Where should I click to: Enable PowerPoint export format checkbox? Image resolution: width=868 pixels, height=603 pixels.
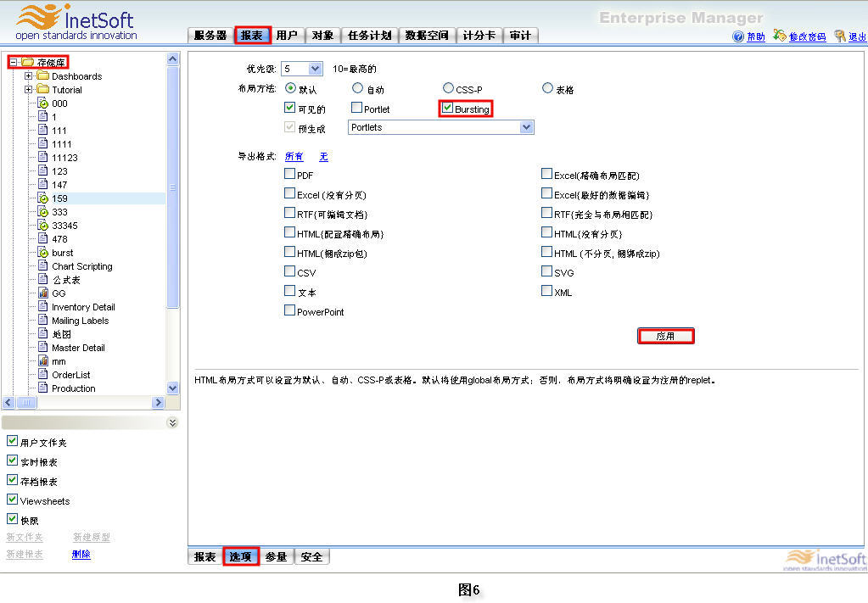pos(289,310)
